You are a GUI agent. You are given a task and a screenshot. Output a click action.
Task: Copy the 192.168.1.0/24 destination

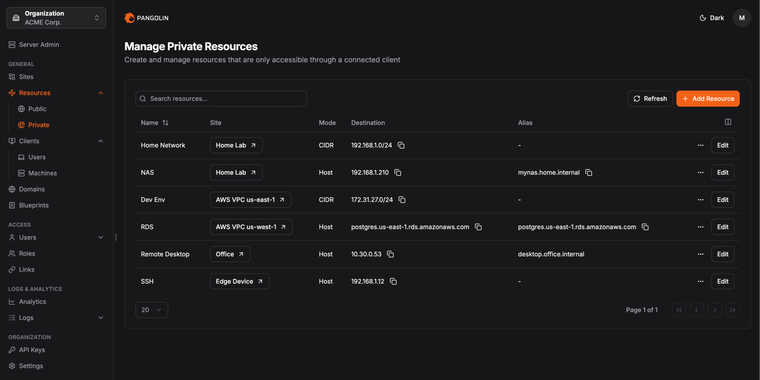point(401,145)
